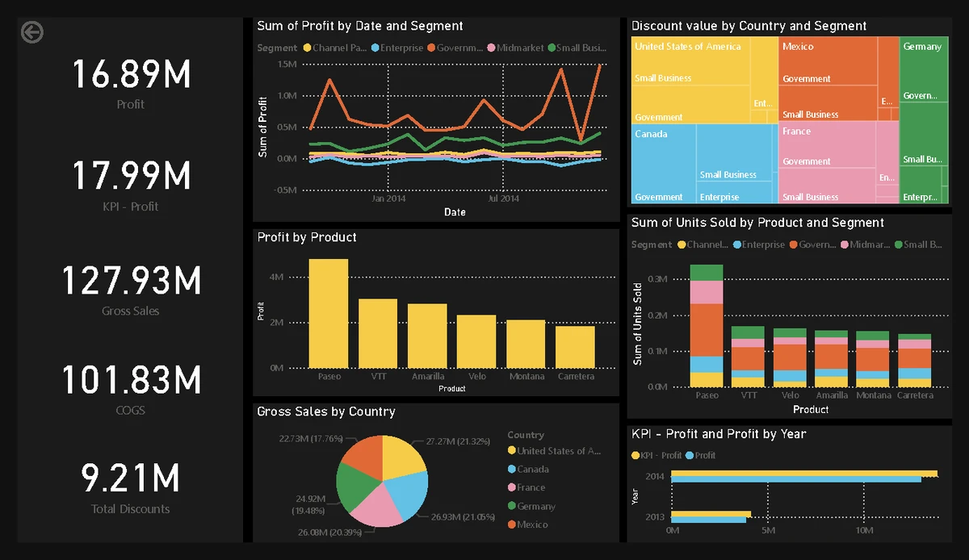The height and width of the screenshot is (560, 969).
Task: Select the Mexico Government treemap tile
Action: pyautogui.click(x=828, y=61)
